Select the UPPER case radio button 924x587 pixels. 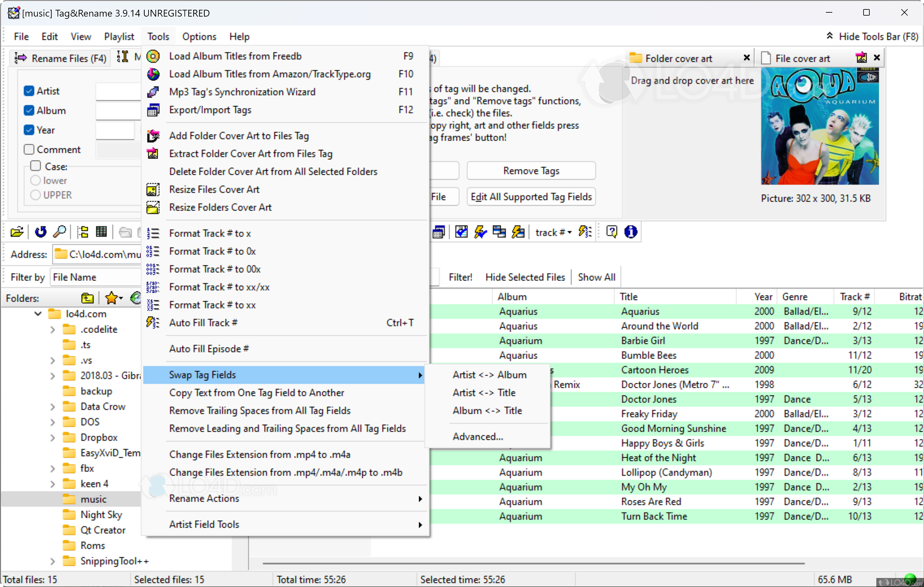[36, 195]
